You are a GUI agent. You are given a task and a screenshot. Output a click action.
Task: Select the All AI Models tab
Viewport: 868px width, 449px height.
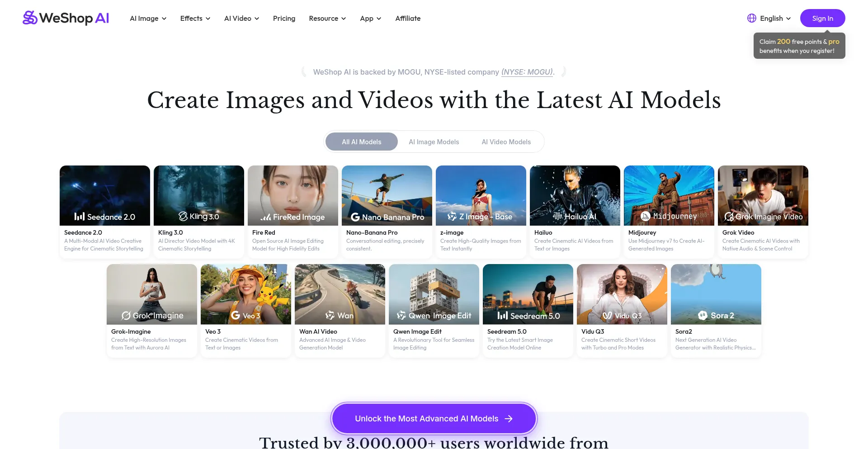[x=362, y=142]
